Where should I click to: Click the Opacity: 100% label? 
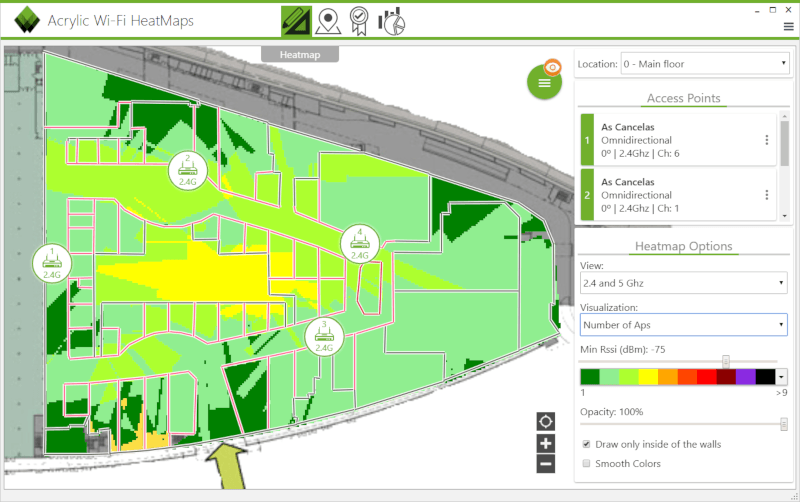click(x=611, y=412)
